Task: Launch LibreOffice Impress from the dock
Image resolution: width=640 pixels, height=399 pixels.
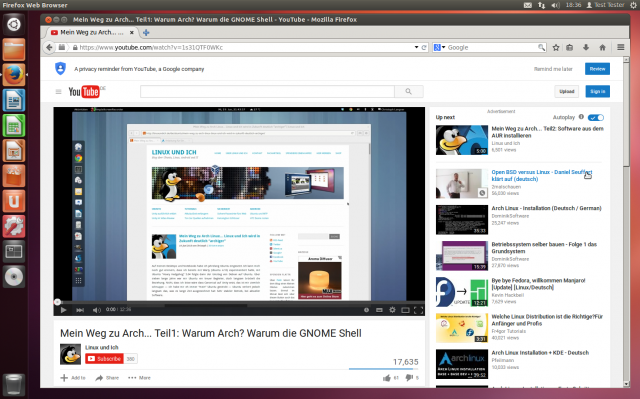Action: pos(14,151)
